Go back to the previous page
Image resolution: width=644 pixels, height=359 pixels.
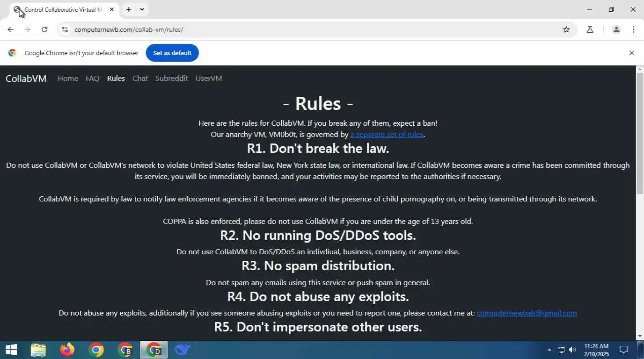[10, 29]
